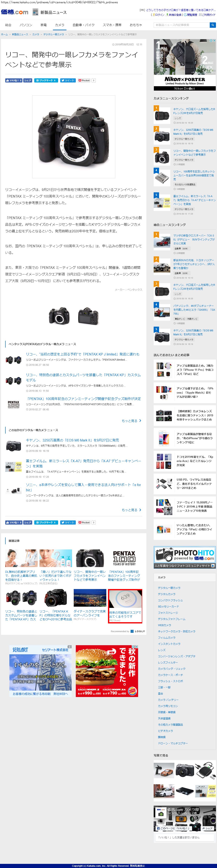Click the 閲覧履歴 header link
This screenshot has width=217, height=868.
(191, 15)
